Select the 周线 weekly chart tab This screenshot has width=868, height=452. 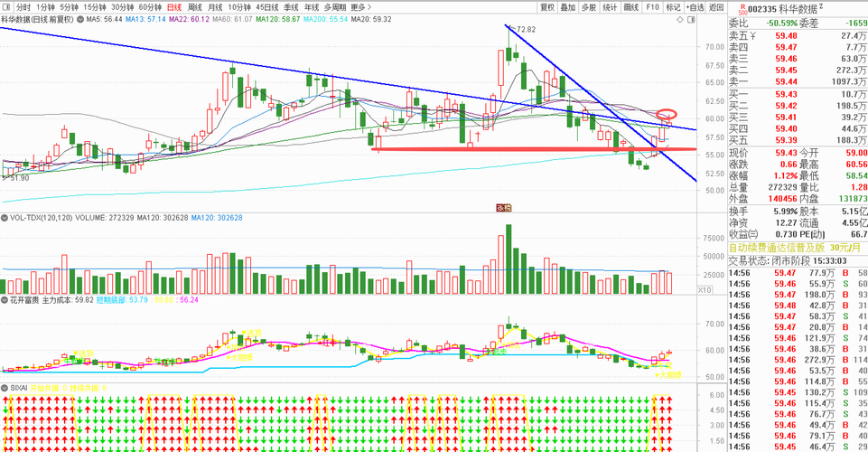pyautogui.click(x=195, y=7)
